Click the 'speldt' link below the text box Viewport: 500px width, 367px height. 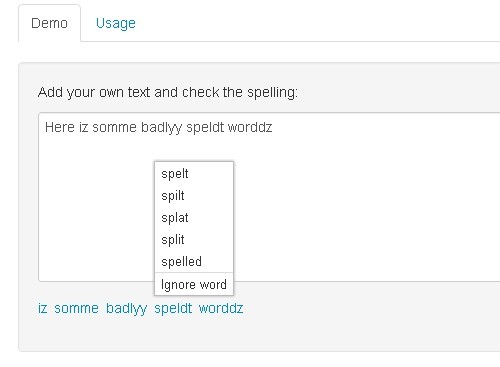coord(173,309)
